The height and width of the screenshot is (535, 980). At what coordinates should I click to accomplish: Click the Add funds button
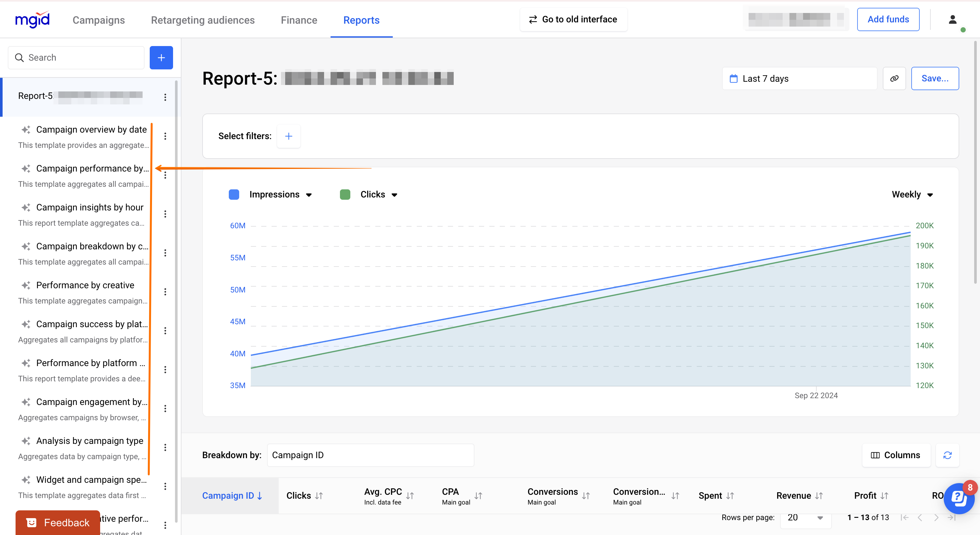(888, 19)
